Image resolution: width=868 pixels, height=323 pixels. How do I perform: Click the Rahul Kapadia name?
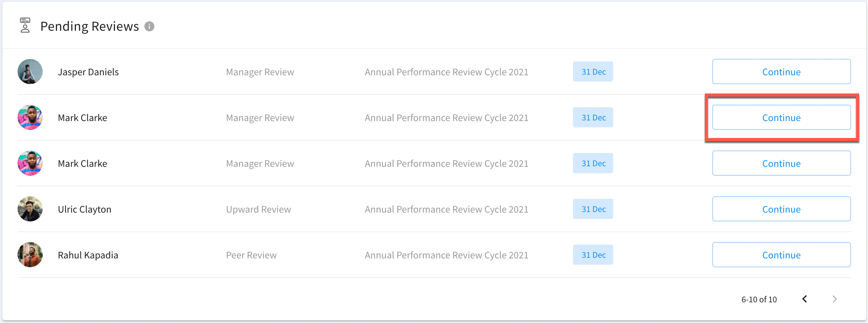(x=88, y=255)
